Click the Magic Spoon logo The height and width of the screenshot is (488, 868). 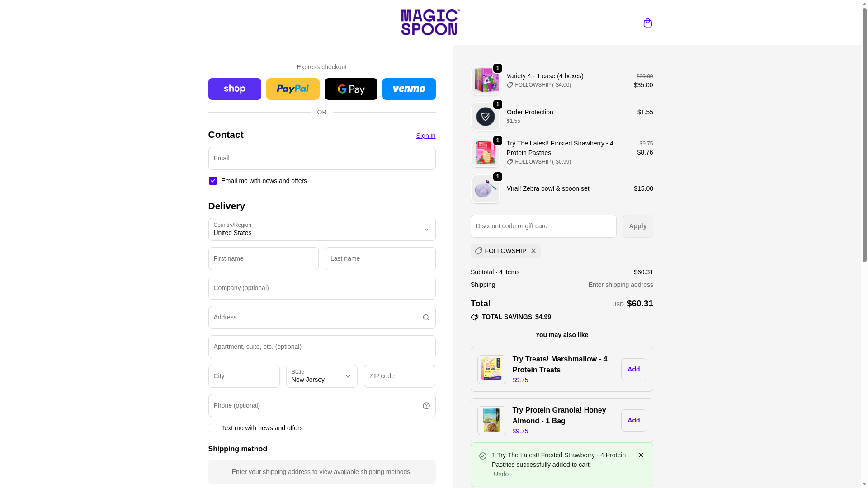tap(430, 23)
